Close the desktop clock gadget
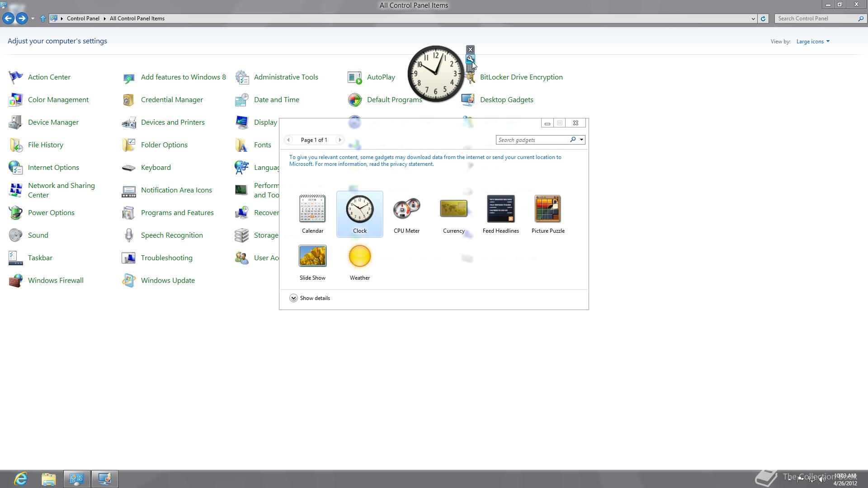The width and height of the screenshot is (868, 488). (x=470, y=49)
